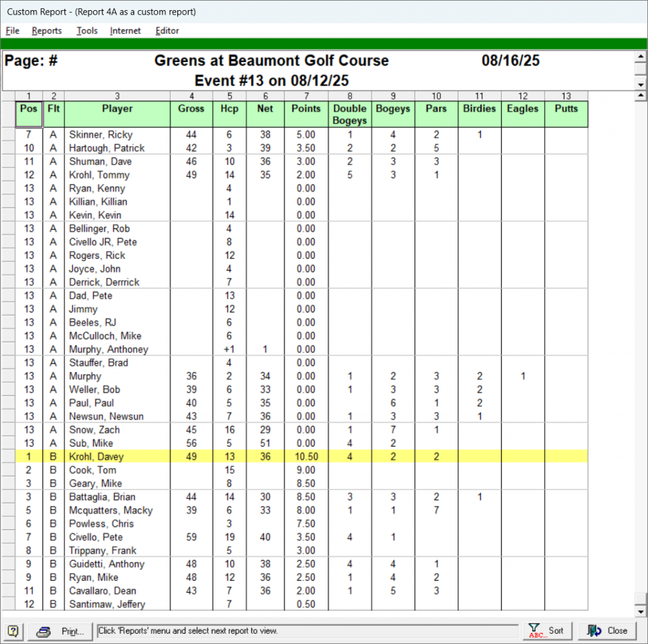The image size is (648, 644).
Task: Click the Double Bogeys column header
Action: 349,114
